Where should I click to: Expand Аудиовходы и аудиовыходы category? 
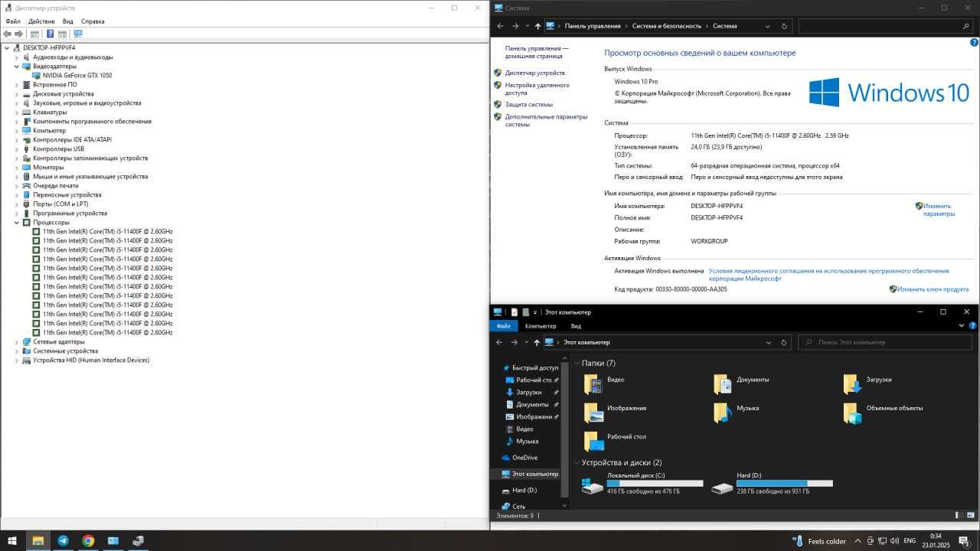[x=17, y=57]
